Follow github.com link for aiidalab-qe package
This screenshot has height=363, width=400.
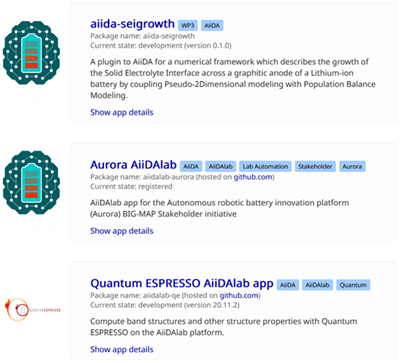pos(239,296)
